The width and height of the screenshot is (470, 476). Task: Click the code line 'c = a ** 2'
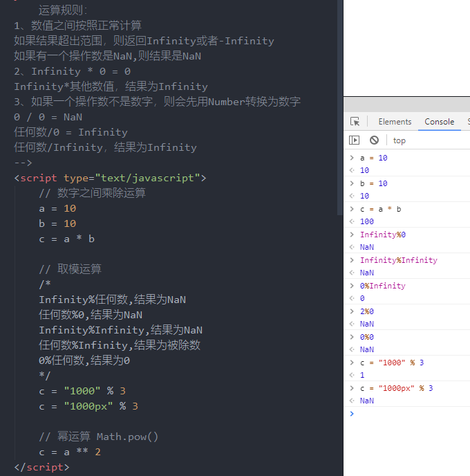click(x=70, y=452)
